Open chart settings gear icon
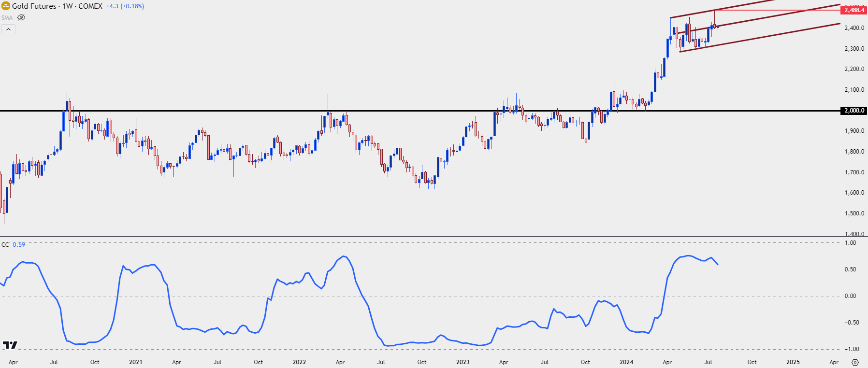Image resolution: width=868 pixels, height=368 pixels. click(x=855, y=362)
